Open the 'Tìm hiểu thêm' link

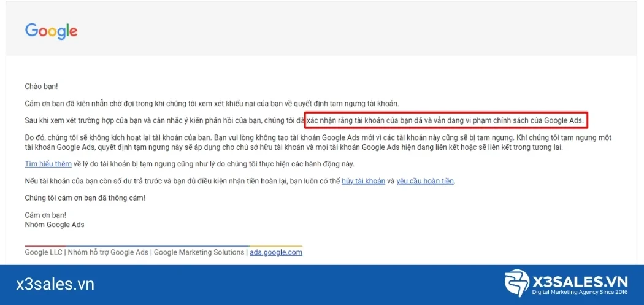click(48, 164)
